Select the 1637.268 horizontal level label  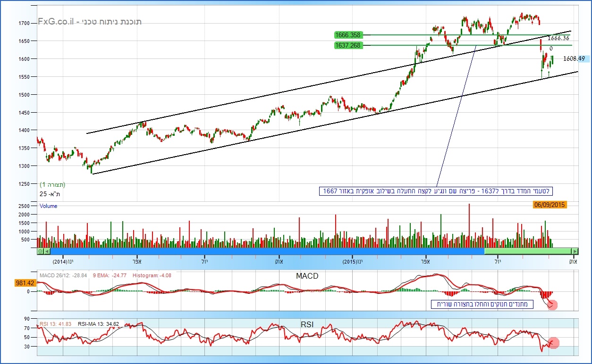coord(348,45)
